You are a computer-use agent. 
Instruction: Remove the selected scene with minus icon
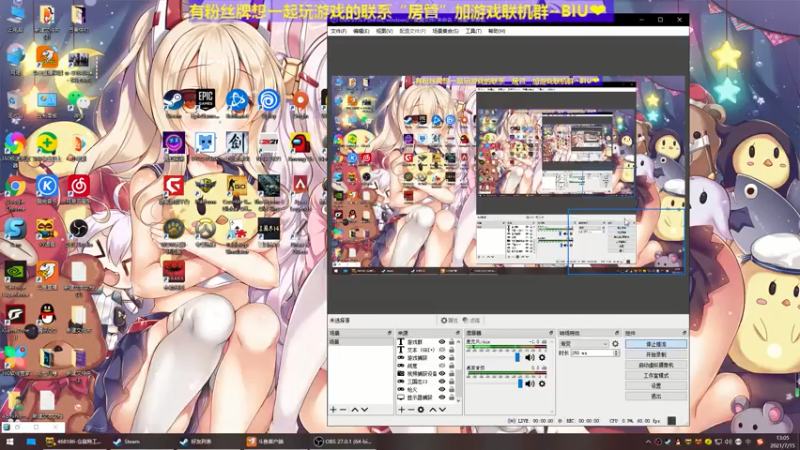(x=343, y=410)
